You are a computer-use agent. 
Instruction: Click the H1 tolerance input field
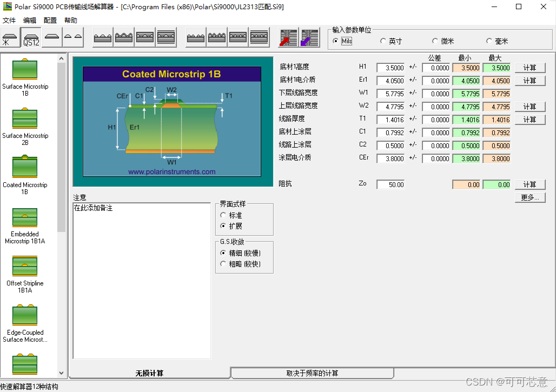tap(436, 68)
